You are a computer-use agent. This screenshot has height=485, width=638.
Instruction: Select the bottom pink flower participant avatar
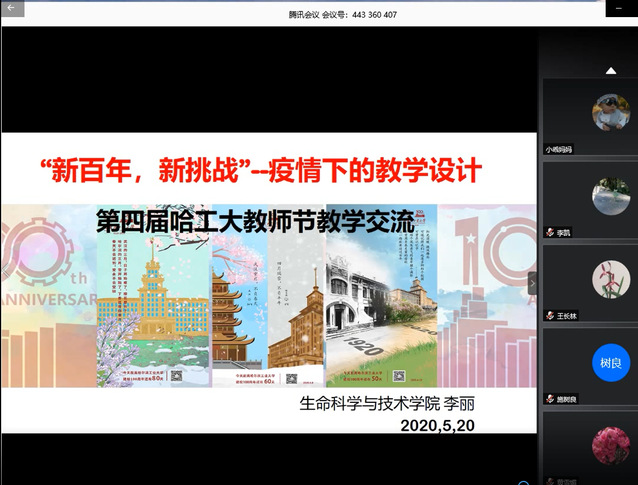(610, 444)
